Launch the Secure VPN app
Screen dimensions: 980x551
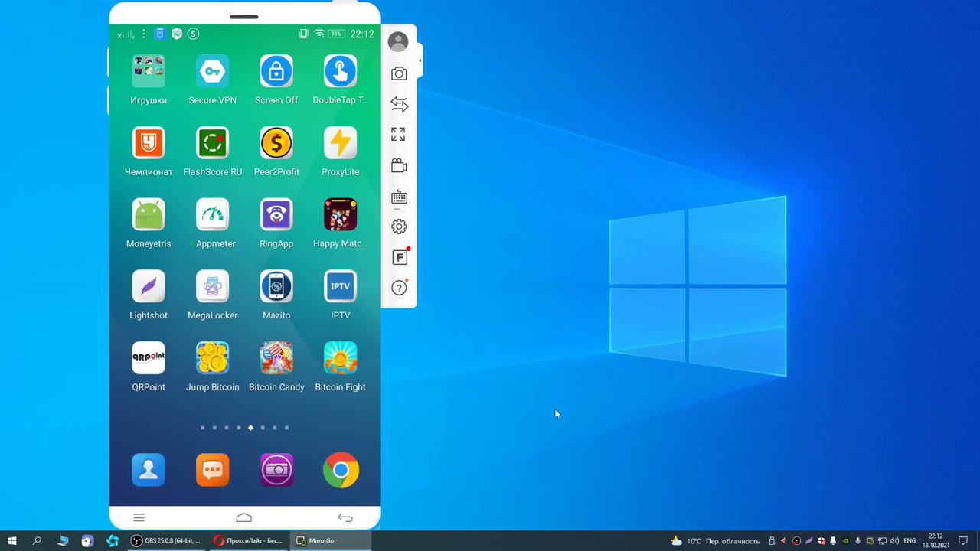pyautogui.click(x=212, y=71)
